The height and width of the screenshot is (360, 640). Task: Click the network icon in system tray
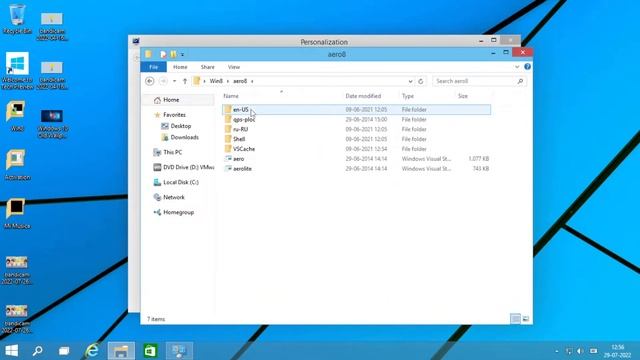(569, 351)
